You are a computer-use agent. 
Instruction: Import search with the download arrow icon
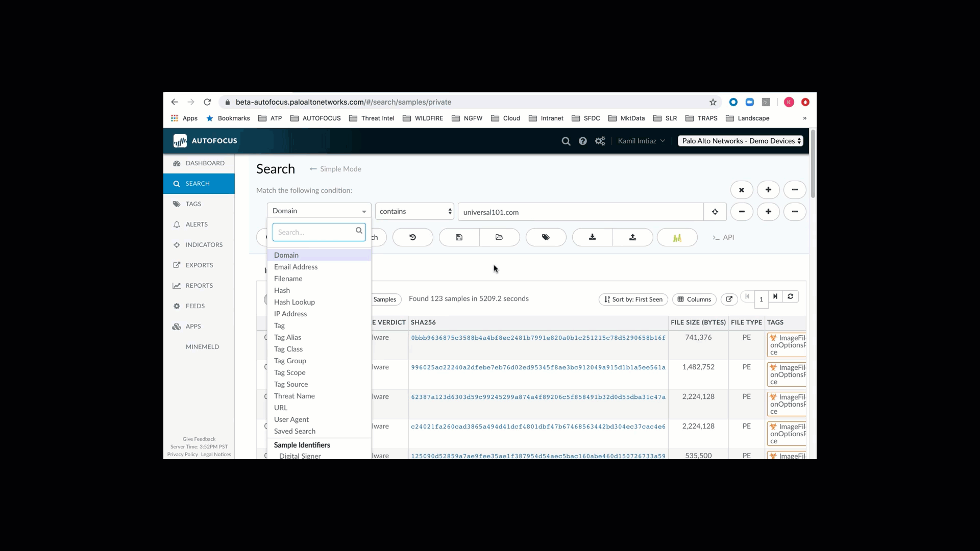pyautogui.click(x=592, y=237)
